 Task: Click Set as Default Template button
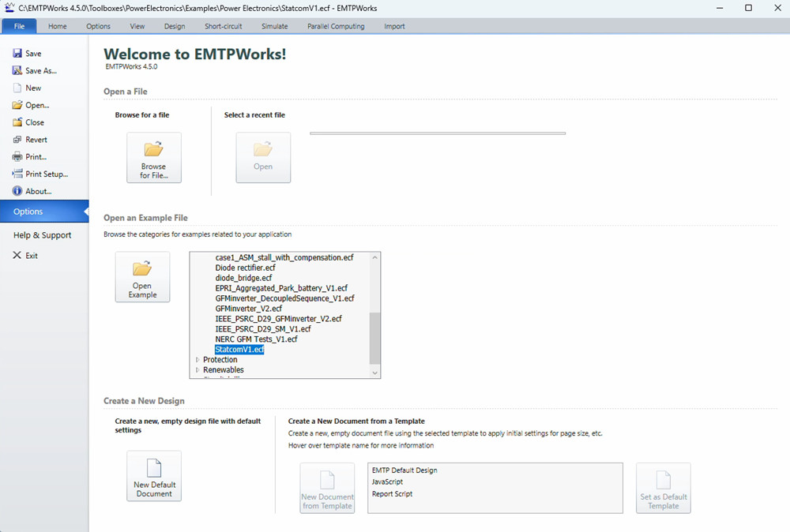[663, 489]
